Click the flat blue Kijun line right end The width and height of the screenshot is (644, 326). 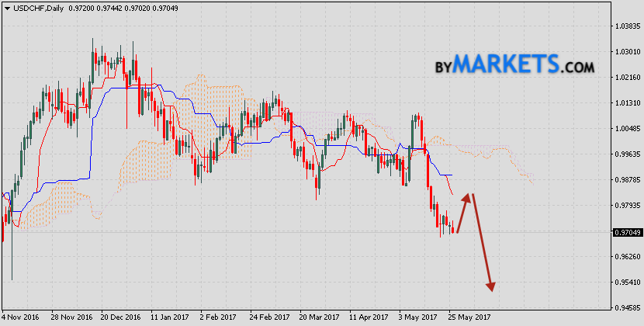tap(452, 175)
